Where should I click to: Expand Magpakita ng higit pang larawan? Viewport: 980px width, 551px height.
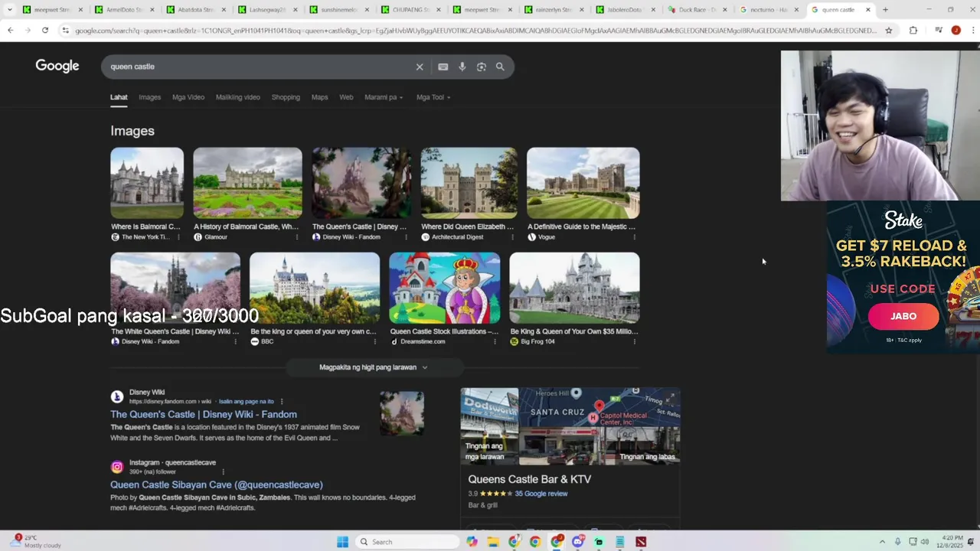(374, 367)
